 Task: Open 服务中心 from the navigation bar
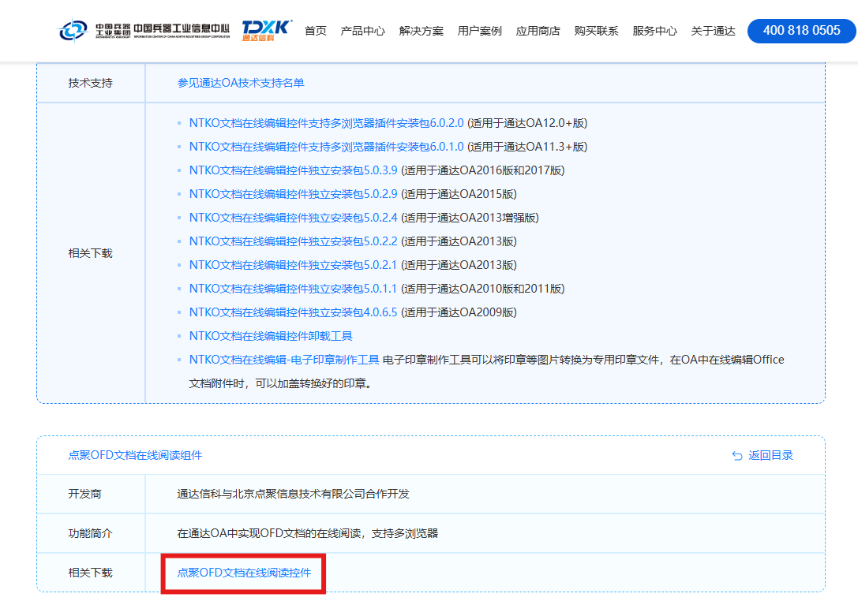point(654,31)
